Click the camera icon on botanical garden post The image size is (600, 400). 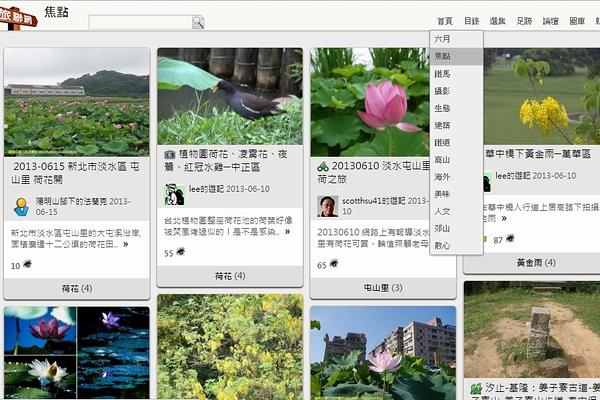(x=169, y=157)
